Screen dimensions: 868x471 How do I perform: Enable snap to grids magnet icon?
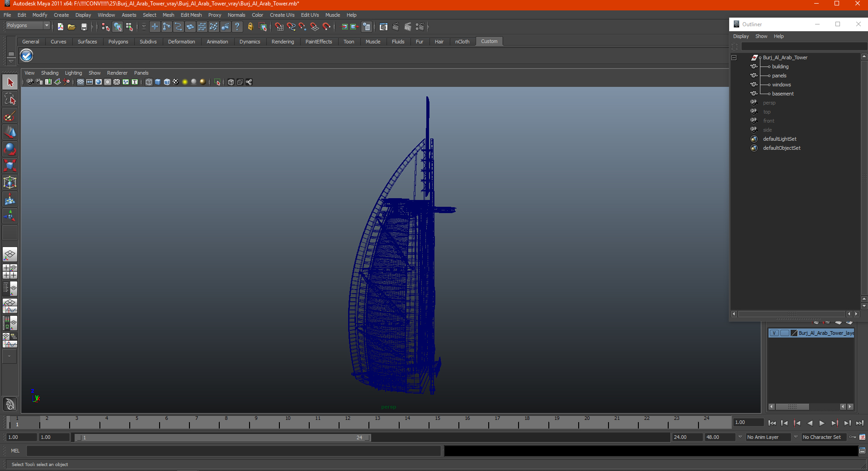coord(279,27)
